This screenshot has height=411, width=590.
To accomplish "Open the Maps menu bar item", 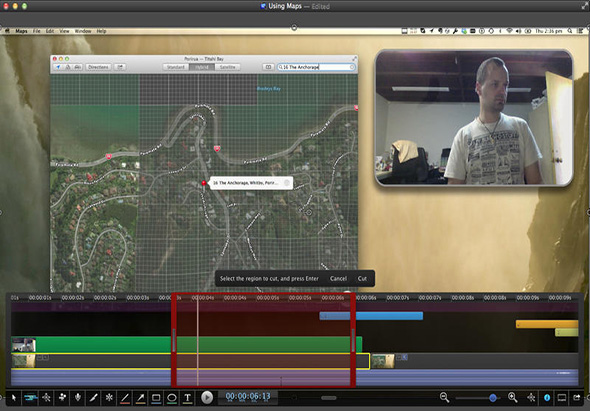I will click(21, 31).
